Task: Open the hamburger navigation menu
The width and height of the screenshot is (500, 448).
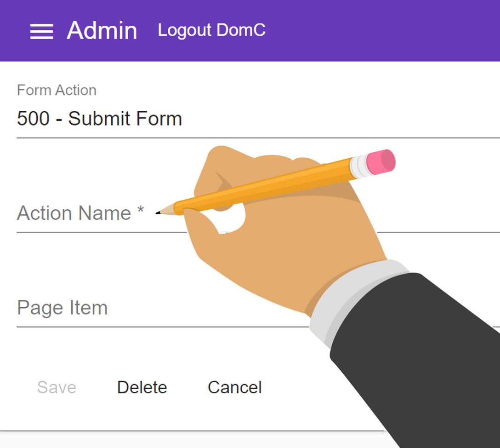Action: tap(41, 31)
